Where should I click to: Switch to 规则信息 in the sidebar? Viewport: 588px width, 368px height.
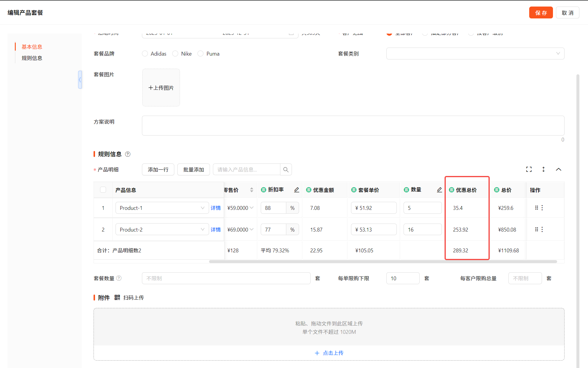pos(32,58)
